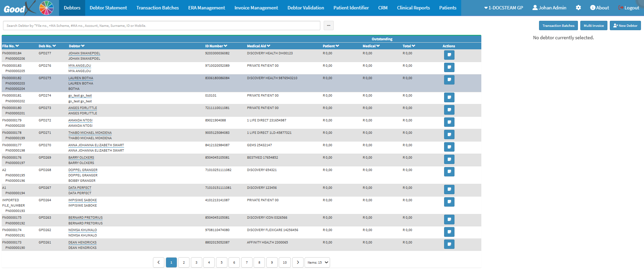The width and height of the screenshot is (644, 269).
Task: Sort by the Medical Aid column header
Action: tap(258, 46)
